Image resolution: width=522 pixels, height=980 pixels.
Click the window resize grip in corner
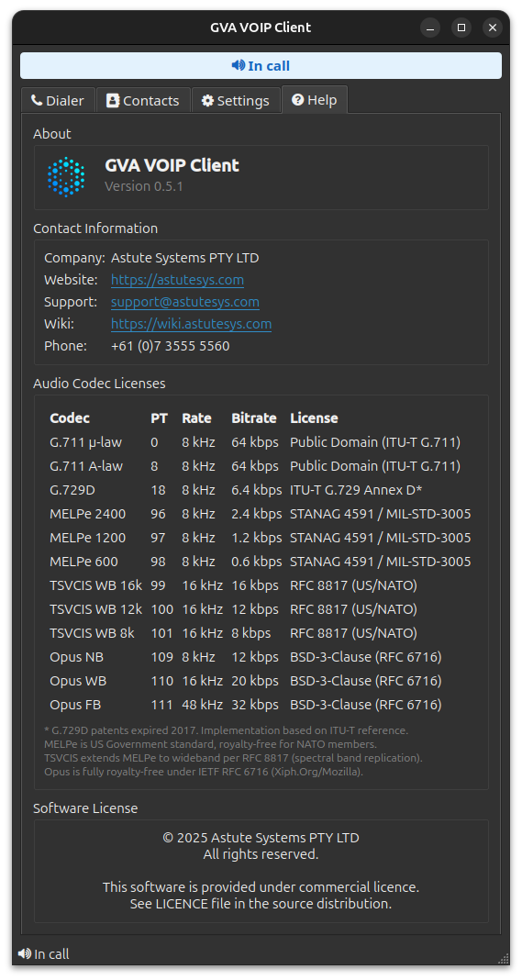(504, 959)
